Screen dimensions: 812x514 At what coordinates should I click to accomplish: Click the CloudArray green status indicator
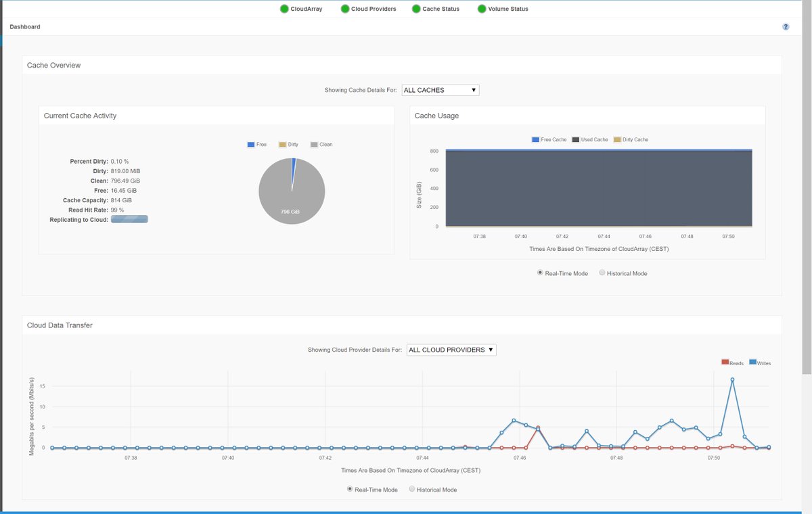tap(284, 9)
